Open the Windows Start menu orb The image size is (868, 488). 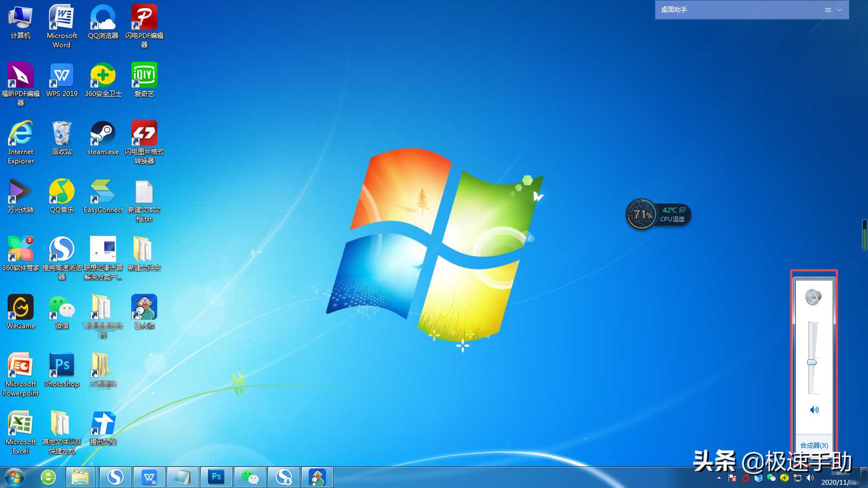click(x=15, y=477)
